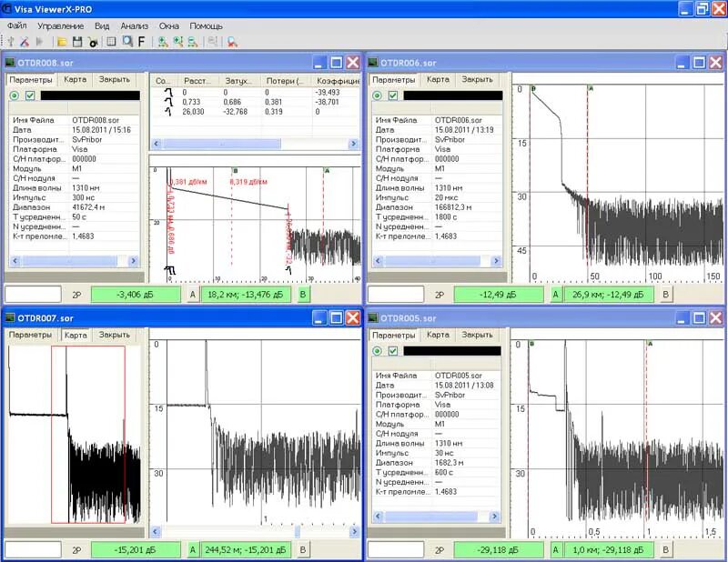728x562 pixels.
Task: Click the magnifier with red cross icon
Action: [232, 42]
